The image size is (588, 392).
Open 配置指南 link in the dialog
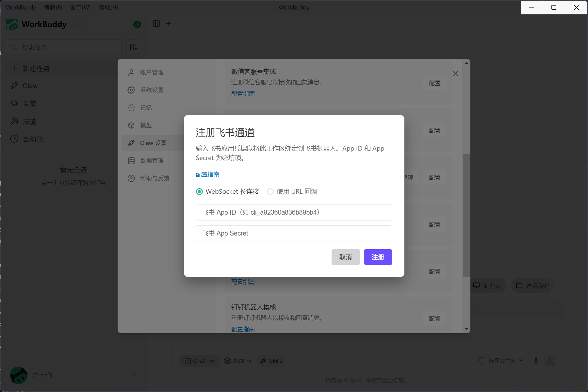click(207, 174)
